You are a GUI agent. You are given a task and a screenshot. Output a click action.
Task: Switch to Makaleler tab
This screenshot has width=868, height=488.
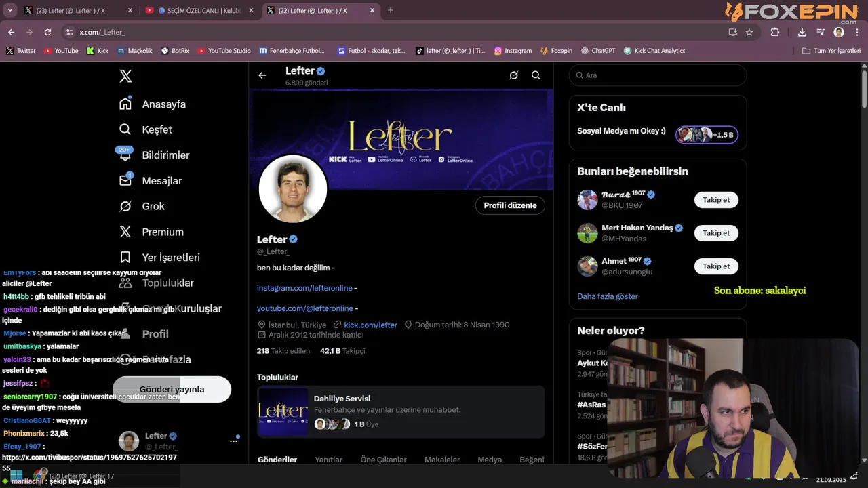(441, 460)
